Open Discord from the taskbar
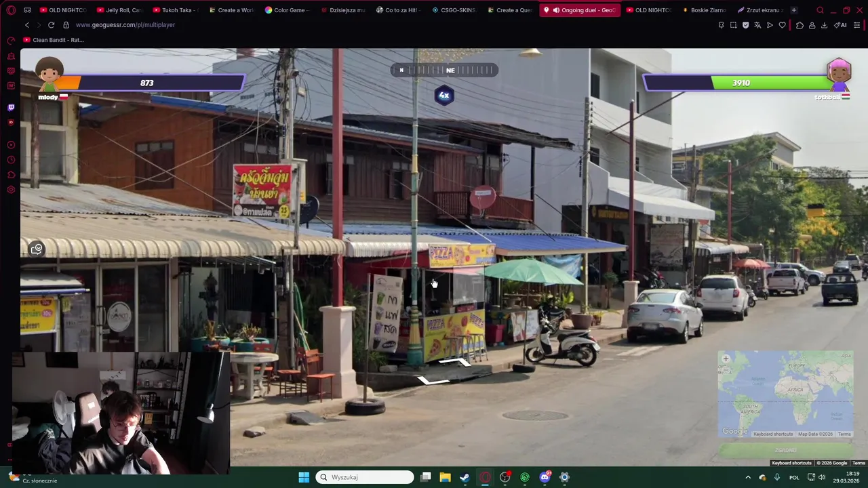The width and height of the screenshot is (868, 488). 545,477
